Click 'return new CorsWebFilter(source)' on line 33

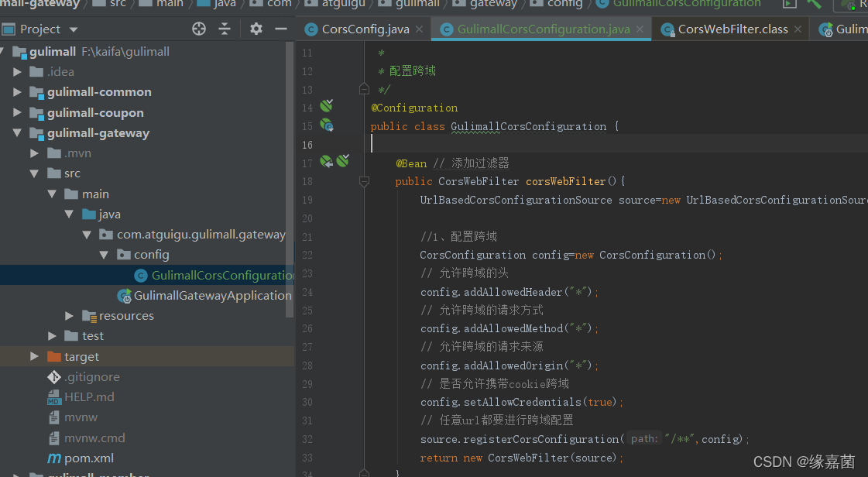[x=521, y=458]
